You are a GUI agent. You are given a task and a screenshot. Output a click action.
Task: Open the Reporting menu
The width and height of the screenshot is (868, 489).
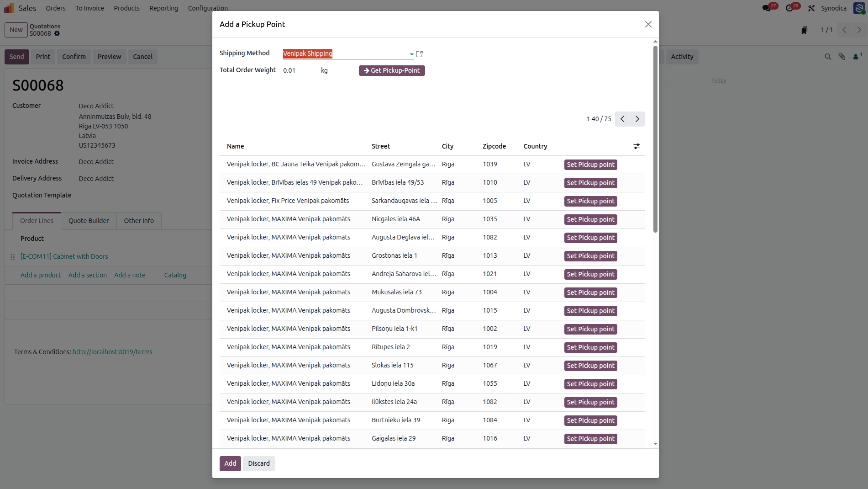[x=163, y=8]
